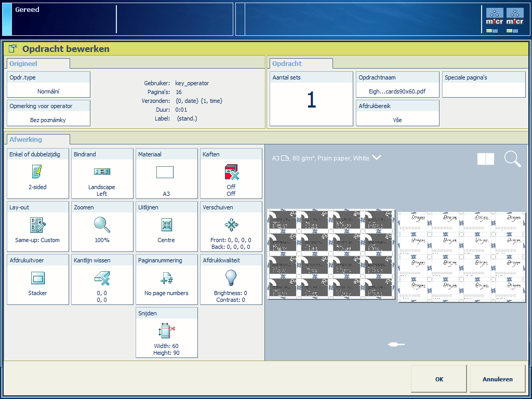Open the Afdrukbereik print range selector
532x399 pixels.
[x=397, y=113]
